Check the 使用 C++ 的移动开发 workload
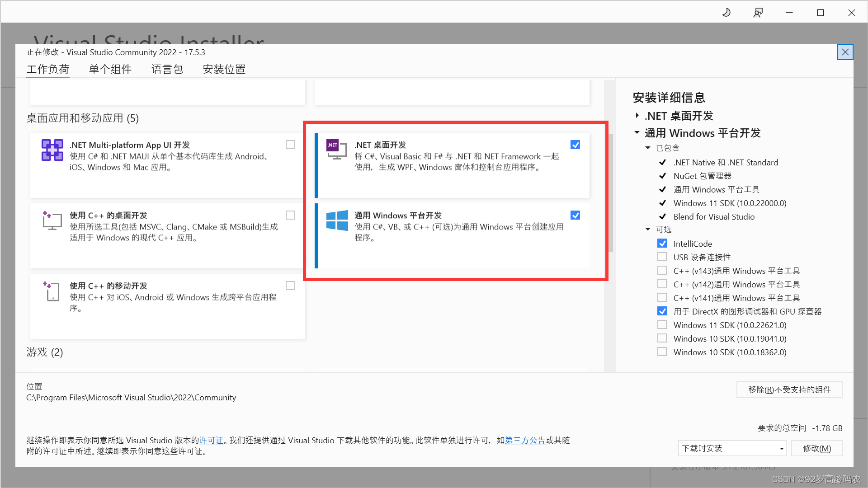Viewport: 868px width, 488px height. (x=290, y=286)
